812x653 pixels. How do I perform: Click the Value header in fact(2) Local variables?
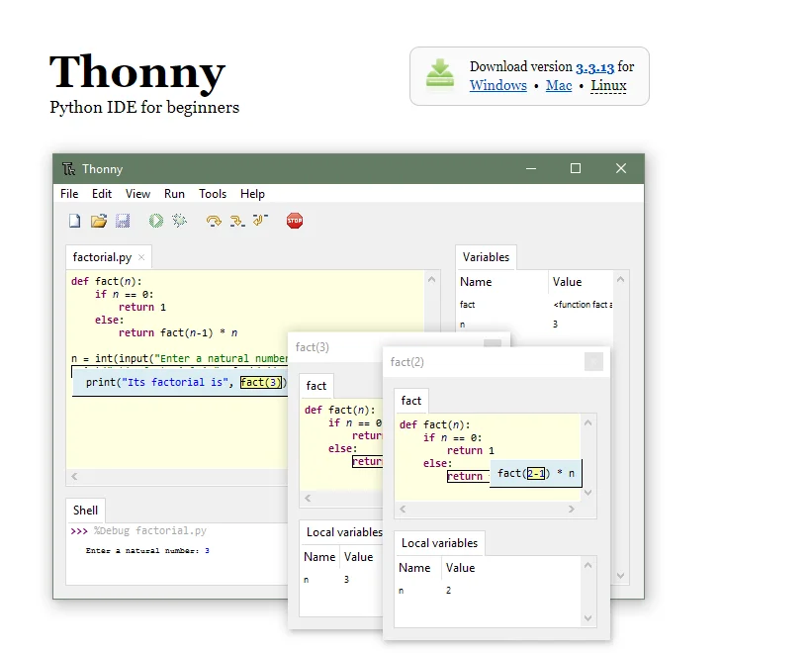[460, 568]
